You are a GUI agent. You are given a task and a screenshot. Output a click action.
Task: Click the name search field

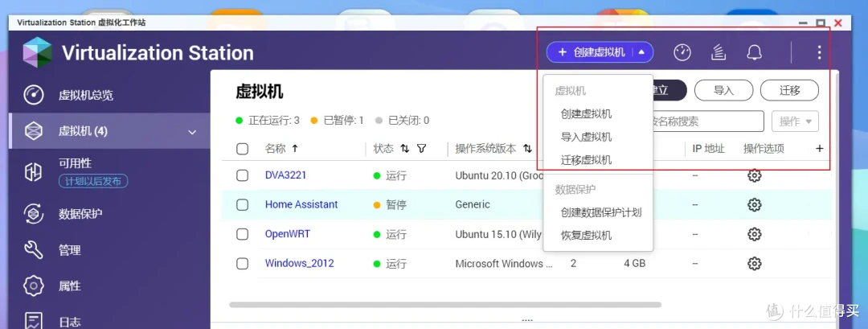point(707,121)
